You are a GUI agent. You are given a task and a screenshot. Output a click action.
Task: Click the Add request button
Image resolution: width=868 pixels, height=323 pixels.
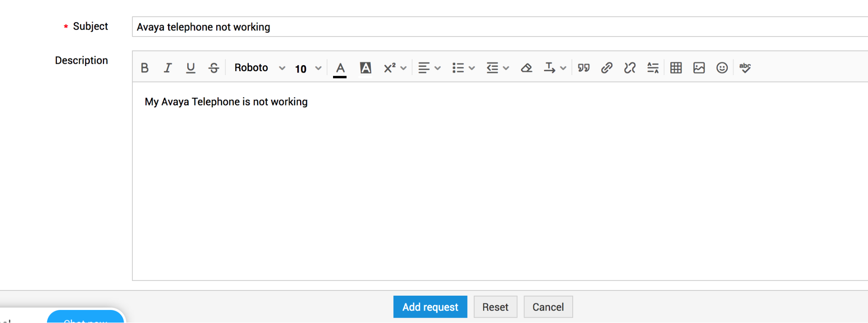pyautogui.click(x=430, y=307)
